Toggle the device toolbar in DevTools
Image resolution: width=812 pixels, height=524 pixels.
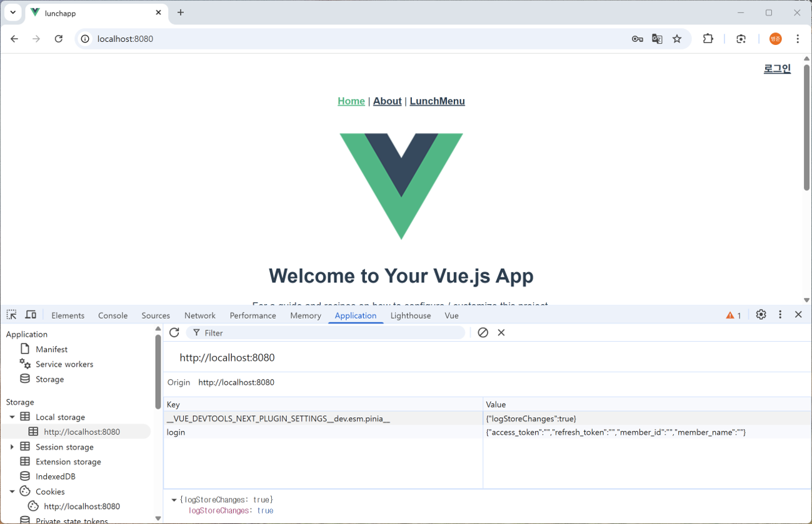click(30, 315)
